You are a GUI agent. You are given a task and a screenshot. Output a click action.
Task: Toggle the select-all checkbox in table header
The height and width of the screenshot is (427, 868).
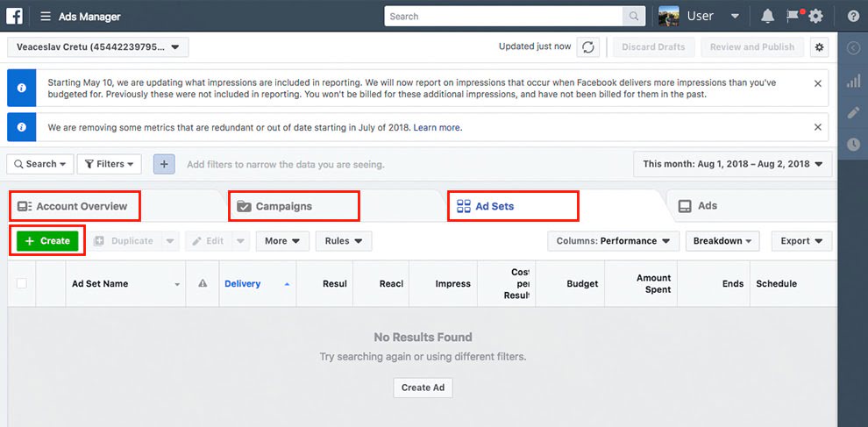tap(22, 283)
